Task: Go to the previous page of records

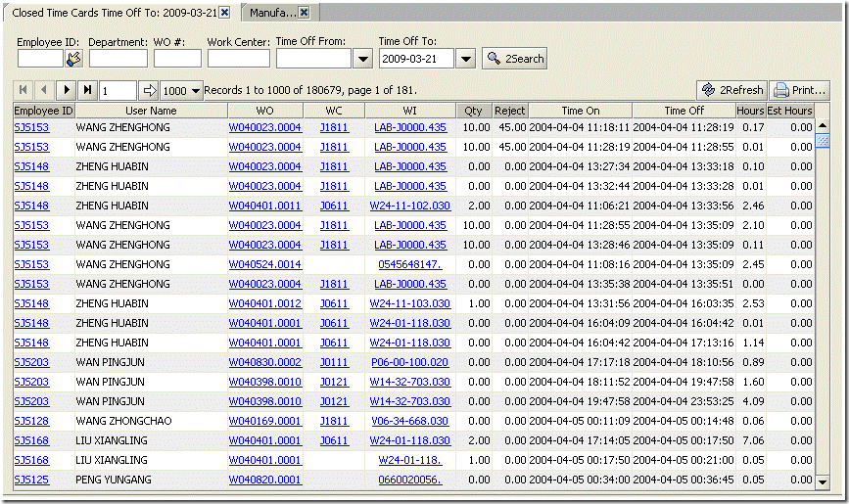Action: [x=44, y=90]
